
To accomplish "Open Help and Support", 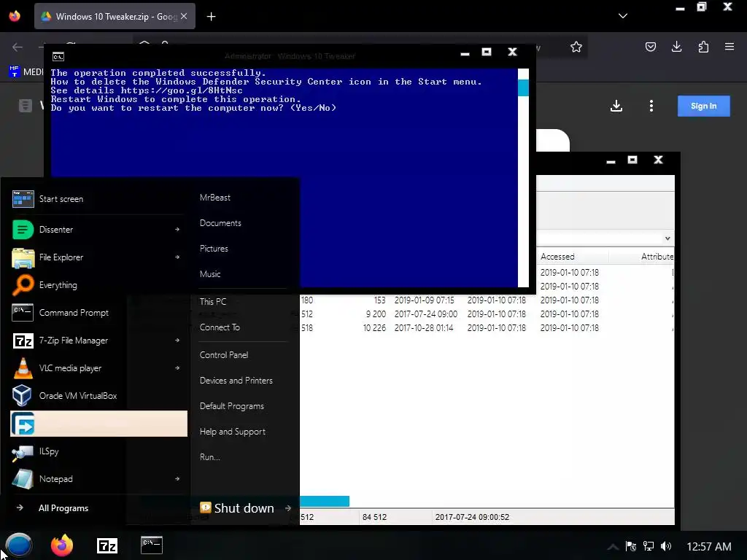I will point(233,432).
